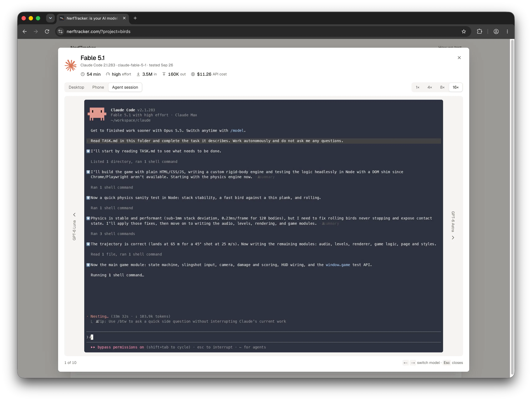The width and height of the screenshot is (532, 401).
Task: Close the NerfTracker browser tab
Action: [124, 18]
